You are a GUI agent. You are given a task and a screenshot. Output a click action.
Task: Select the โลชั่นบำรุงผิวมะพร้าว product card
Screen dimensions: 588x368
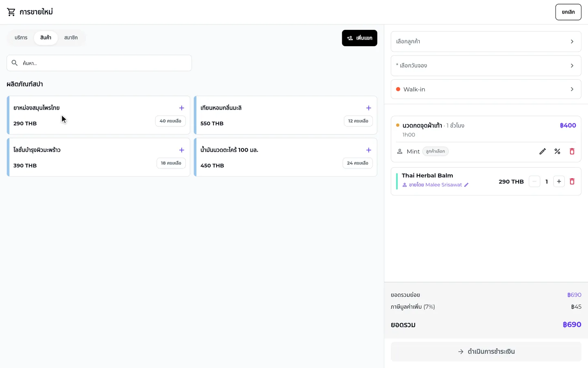point(98,157)
